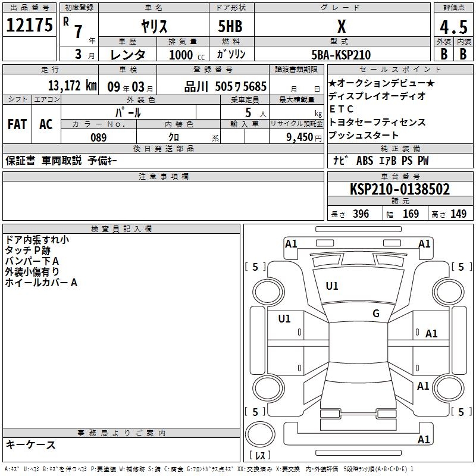
Task: Click the ディスプレイオーディオ sales point
Action: 377,96
